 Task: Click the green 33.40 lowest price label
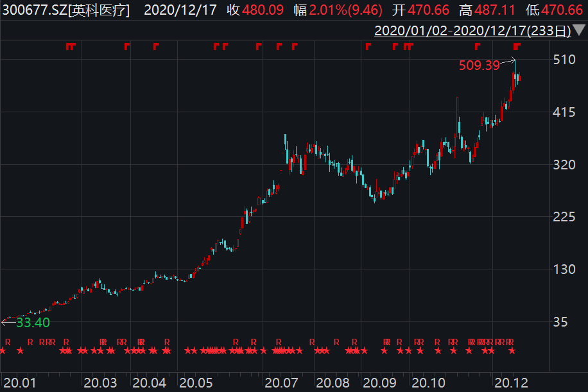(33, 322)
